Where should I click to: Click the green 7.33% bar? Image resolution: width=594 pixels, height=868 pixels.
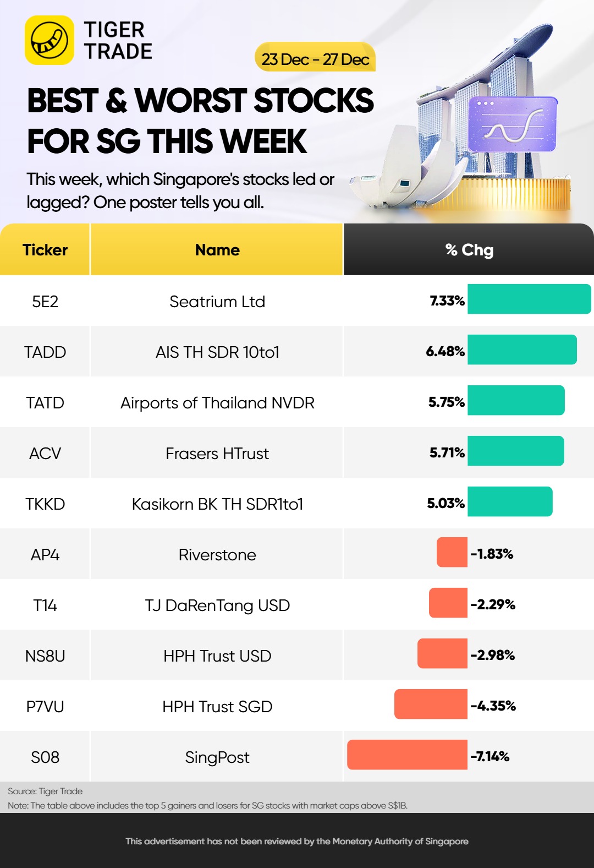coord(529,299)
